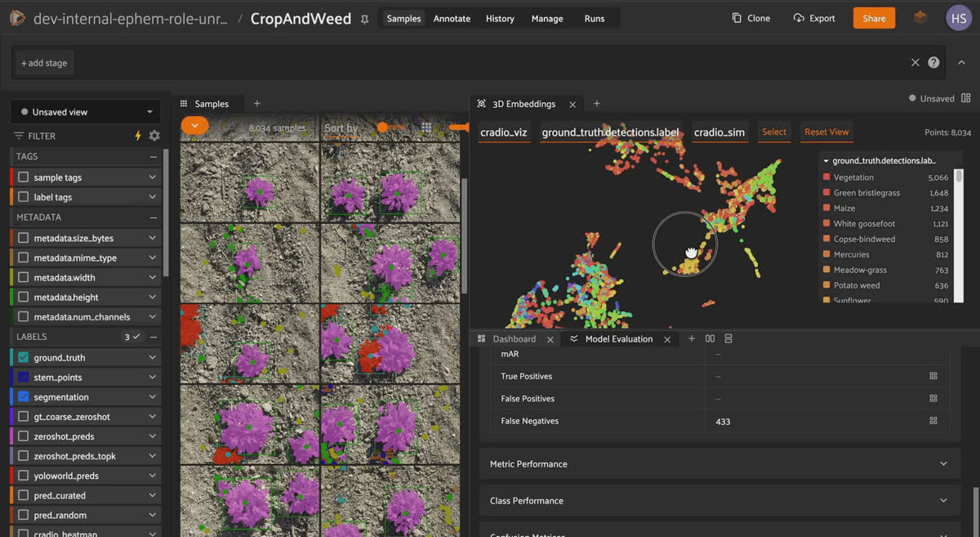Click the Select button in embeddings

774,132
